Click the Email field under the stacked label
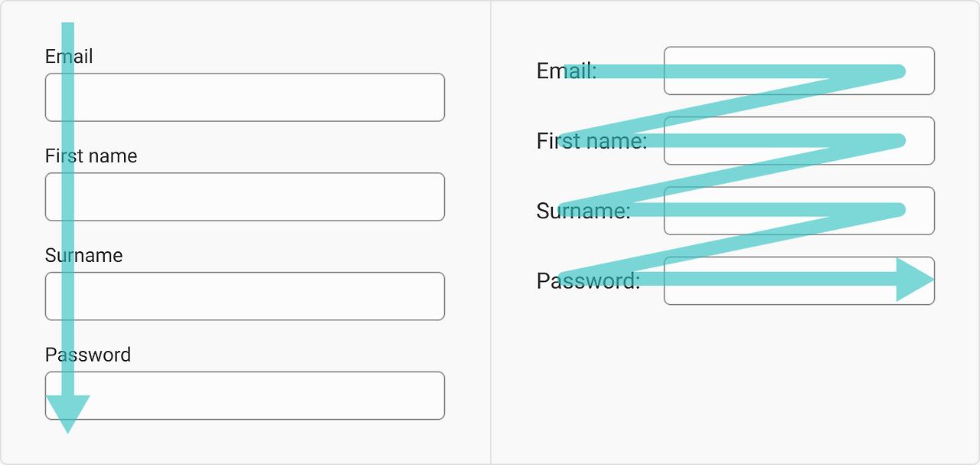The width and height of the screenshot is (980, 465). coord(245,97)
